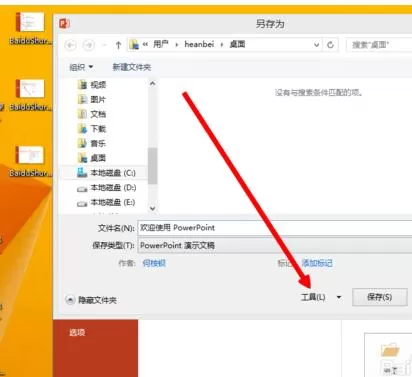This screenshot has width=412, height=377.
Task: Open the 保存类型 dropdown
Action: [x=275, y=245]
